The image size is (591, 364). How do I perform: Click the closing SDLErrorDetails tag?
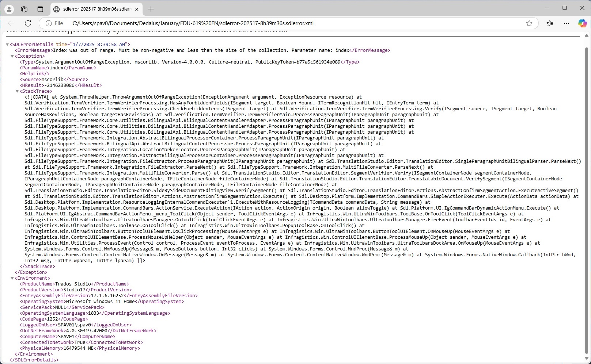click(34, 360)
